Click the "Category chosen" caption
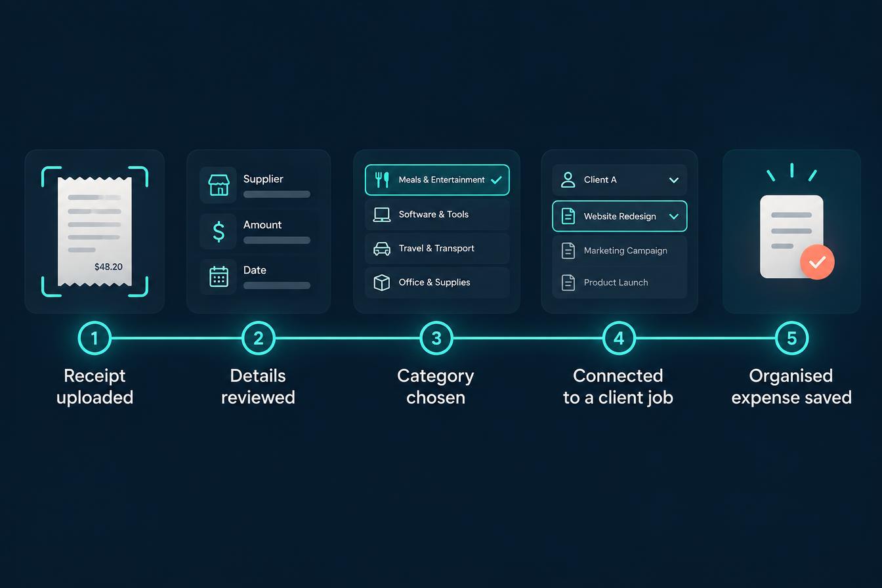The image size is (882, 588). (436, 387)
